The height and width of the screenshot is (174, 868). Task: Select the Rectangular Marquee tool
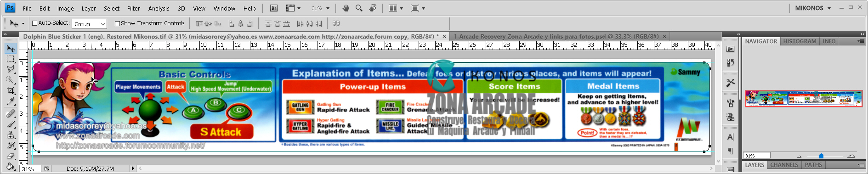point(11,59)
